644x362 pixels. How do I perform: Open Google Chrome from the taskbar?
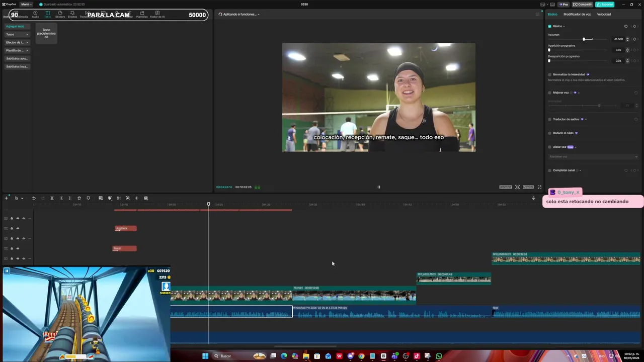(x=361, y=356)
